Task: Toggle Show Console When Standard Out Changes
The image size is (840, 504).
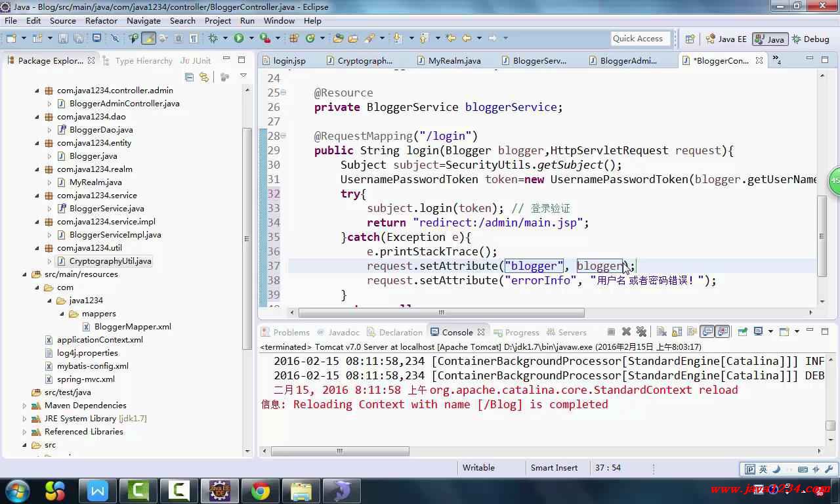Action: pyautogui.click(x=707, y=332)
